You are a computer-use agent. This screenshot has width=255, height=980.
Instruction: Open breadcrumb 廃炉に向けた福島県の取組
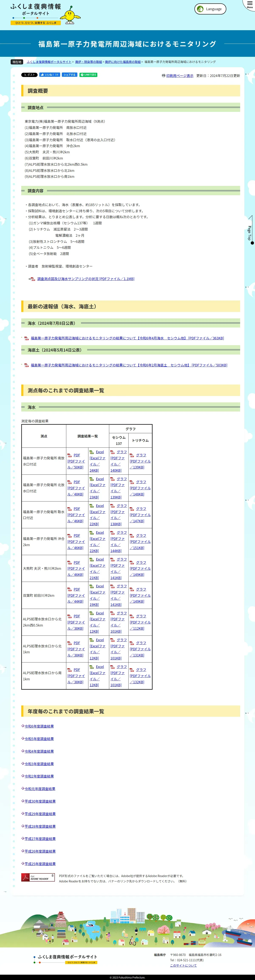tap(123, 62)
